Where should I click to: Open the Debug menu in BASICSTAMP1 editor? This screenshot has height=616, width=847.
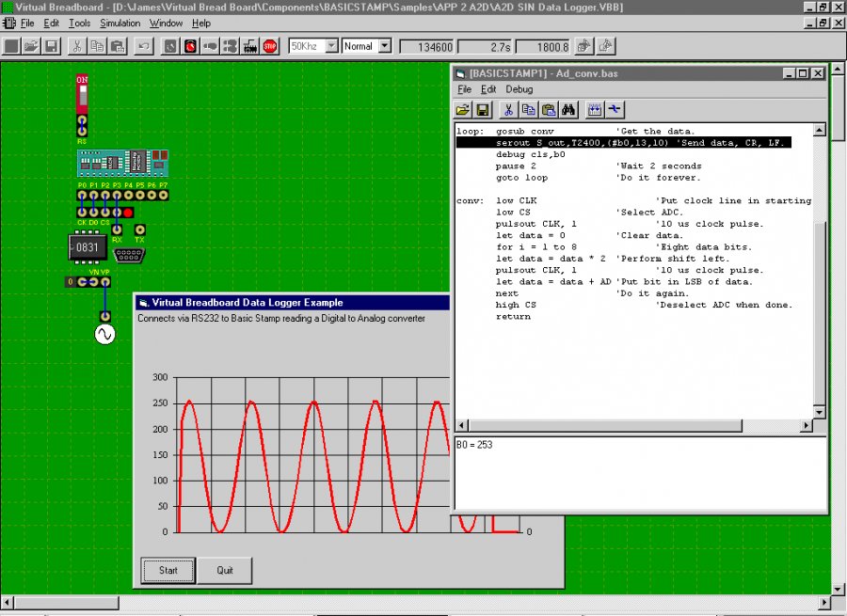519,89
